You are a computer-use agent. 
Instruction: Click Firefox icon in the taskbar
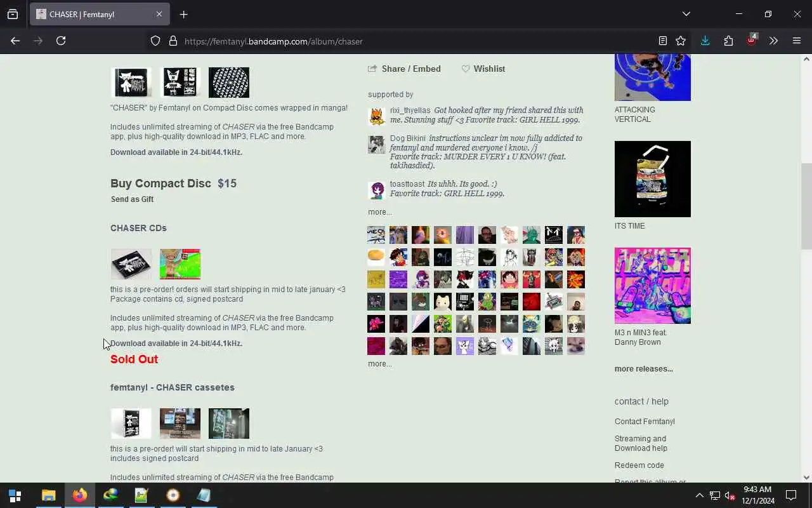(x=79, y=495)
